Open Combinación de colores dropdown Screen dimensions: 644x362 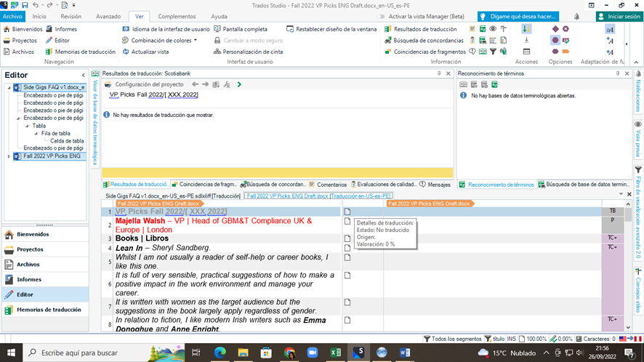click(159, 40)
